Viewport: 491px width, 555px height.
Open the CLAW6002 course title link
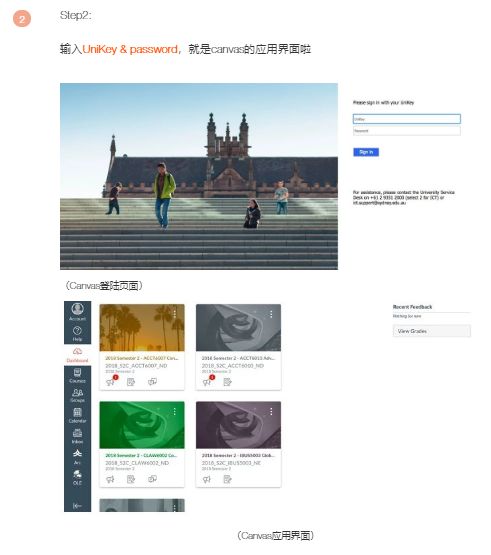pyautogui.click(x=142, y=455)
